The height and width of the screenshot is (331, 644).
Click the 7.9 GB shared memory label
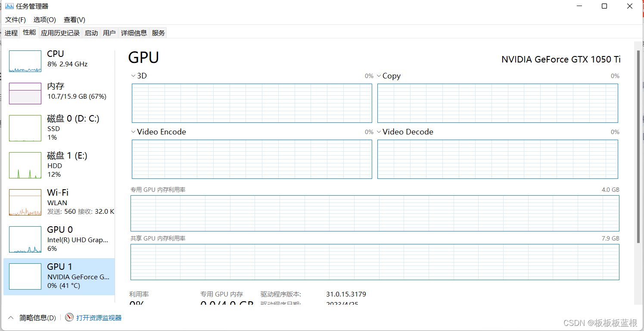pyautogui.click(x=610, y=238)
